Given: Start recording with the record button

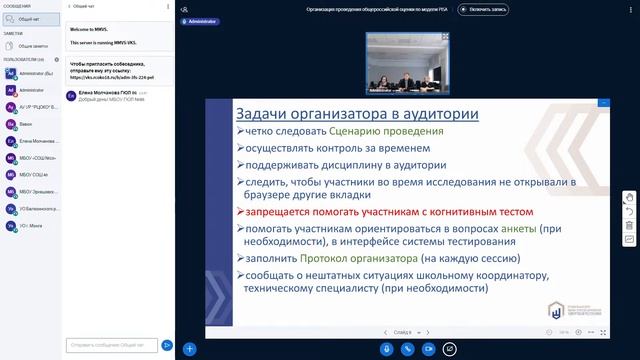Looking at the screenshot, I should click(x=483, y=9).
